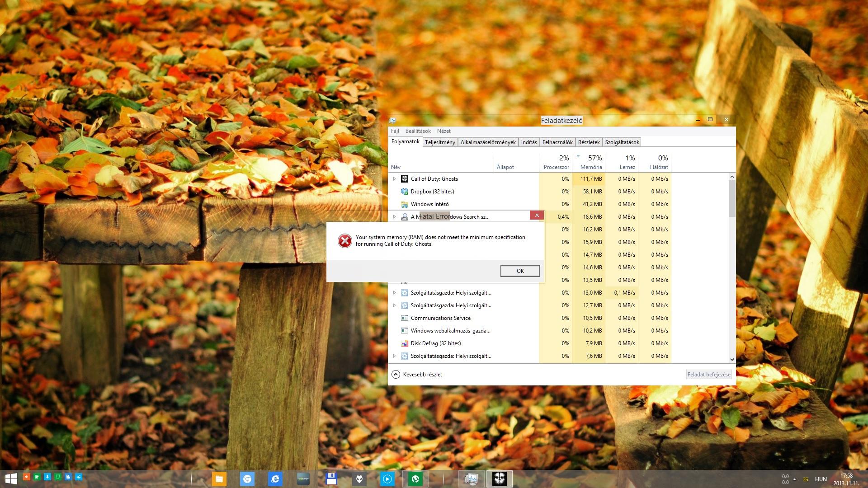
Task: Open the Felhasználók tab
Action: [x=557, y=142]
